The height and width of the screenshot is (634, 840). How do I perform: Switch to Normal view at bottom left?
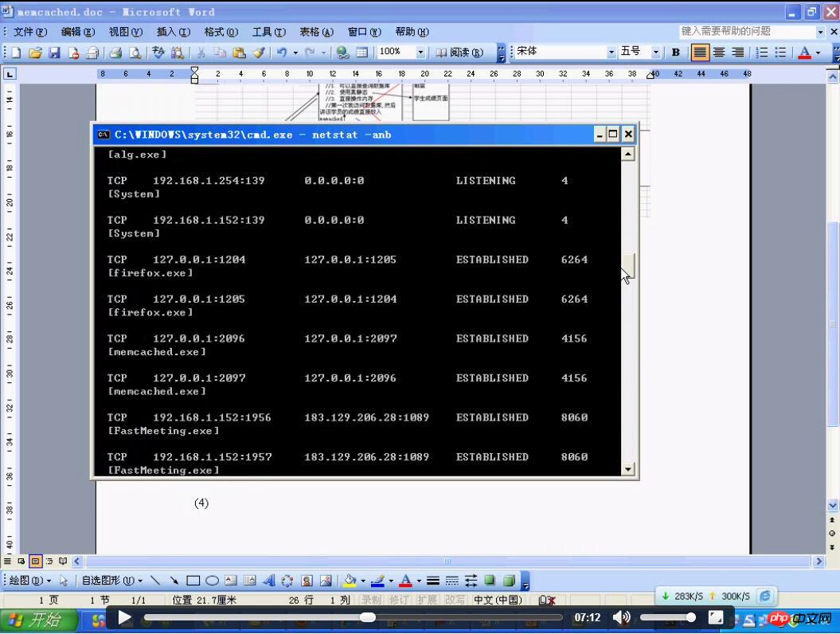7,561
